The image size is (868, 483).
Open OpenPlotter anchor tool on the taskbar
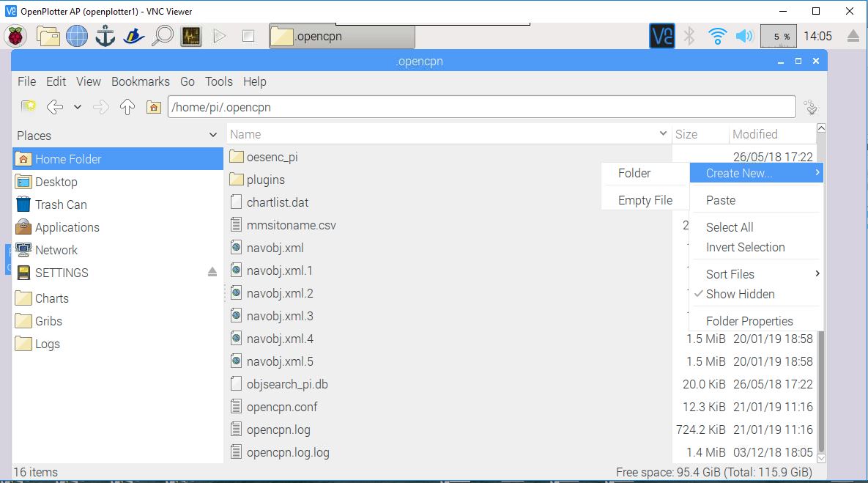(105, 35)
